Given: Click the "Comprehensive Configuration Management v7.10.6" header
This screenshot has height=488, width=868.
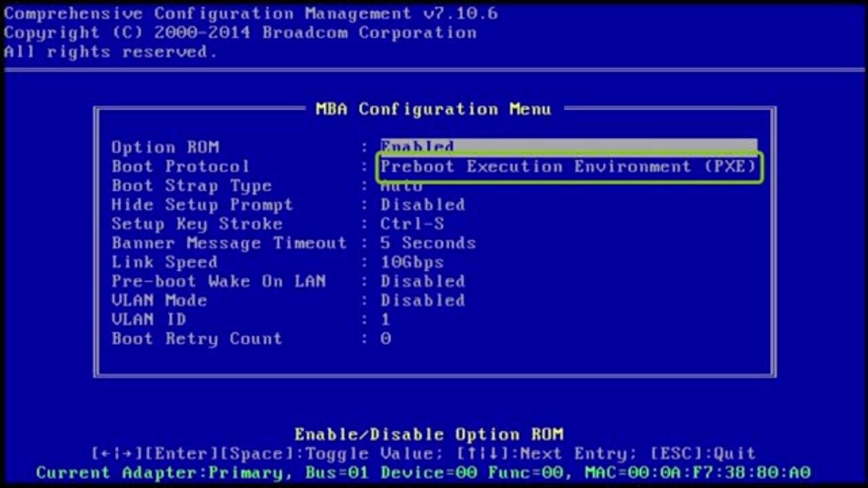Looking at the screenshot, I should pyautogui.click(x=251, y=14).
